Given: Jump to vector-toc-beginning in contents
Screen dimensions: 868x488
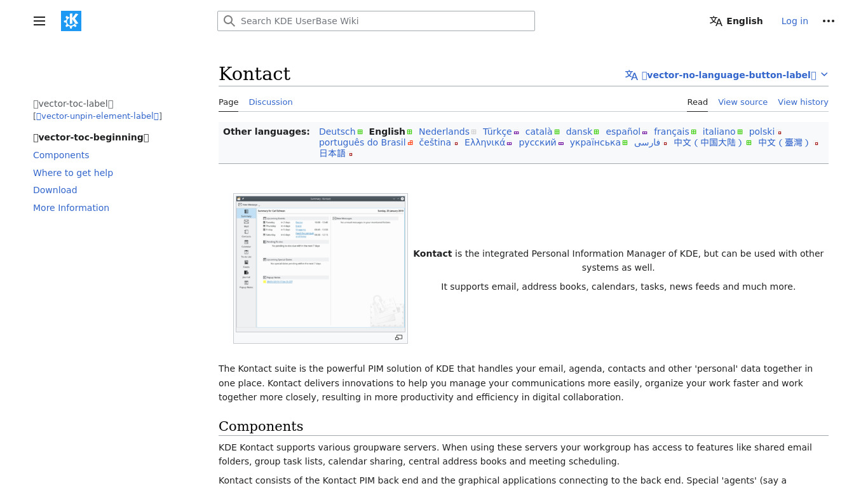Looking at the screenshot, I should click(91, 137).
